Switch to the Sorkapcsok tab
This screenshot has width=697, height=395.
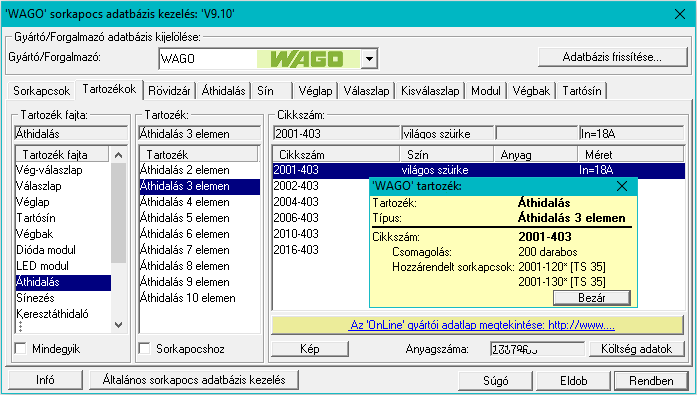(x=41, y=91)
